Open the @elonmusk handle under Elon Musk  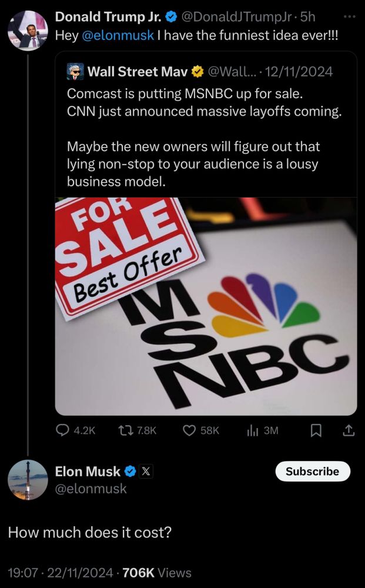91,488
